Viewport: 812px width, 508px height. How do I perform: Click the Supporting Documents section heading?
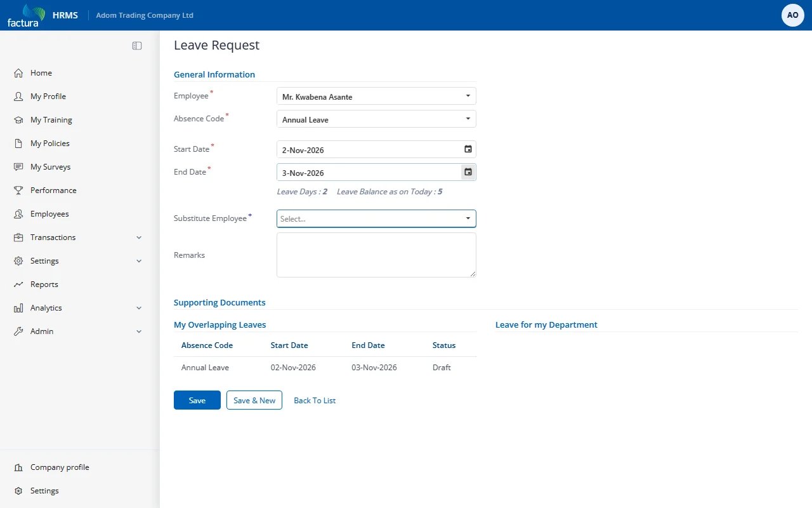(x=219, y=303)
